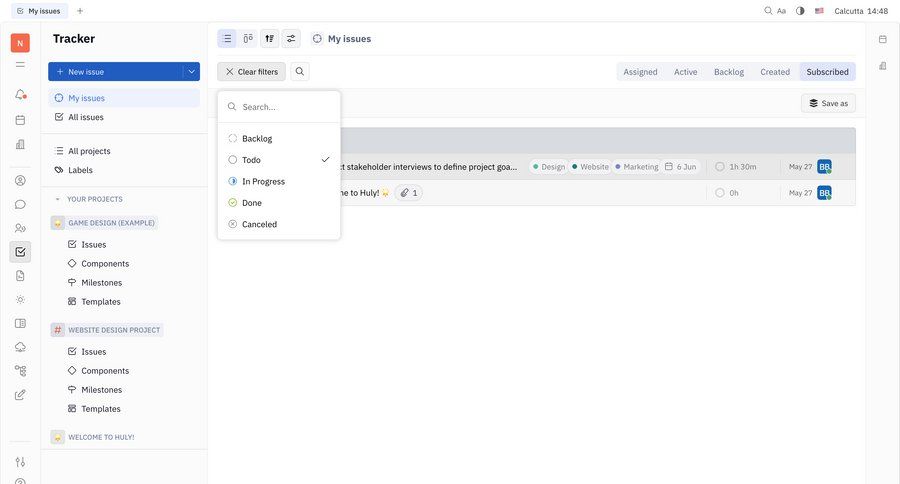900x484 pixels.
Task: Open the chat bubble icon in left rail
Action: [20, 204]
